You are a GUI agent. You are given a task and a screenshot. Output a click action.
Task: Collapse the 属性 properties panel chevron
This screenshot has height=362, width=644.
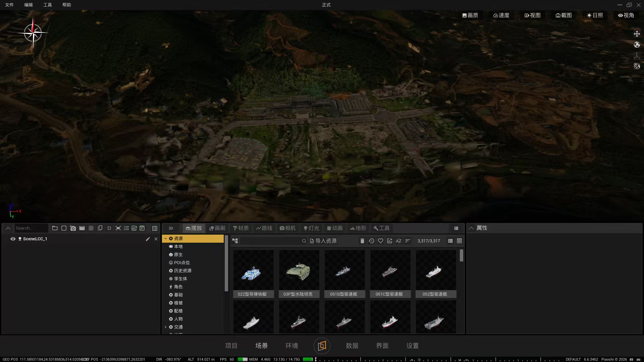coord(471,228)
